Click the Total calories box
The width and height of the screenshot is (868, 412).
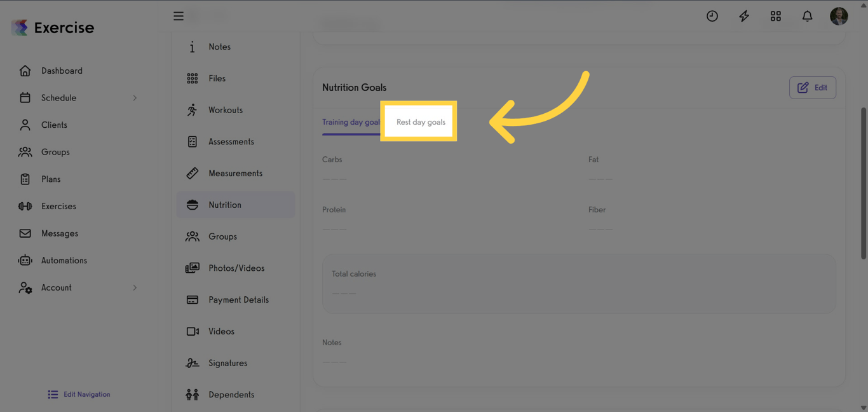click(579, 284)
